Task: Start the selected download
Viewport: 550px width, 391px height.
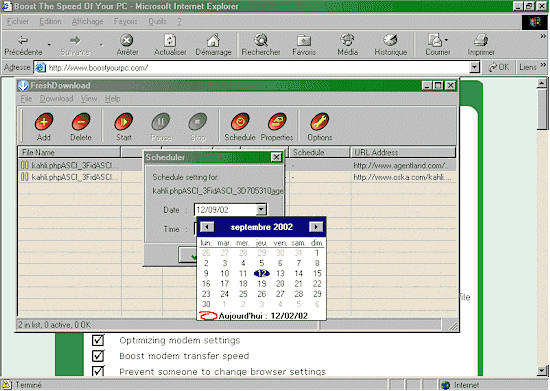Action: click(123, 122)
